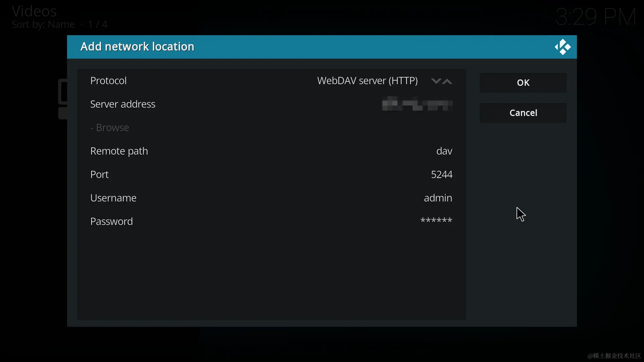Image resolution: width=644 pixels, height=362 pixels.
Task: Click the 'Add network location' title bar
Action: (137, 47)
